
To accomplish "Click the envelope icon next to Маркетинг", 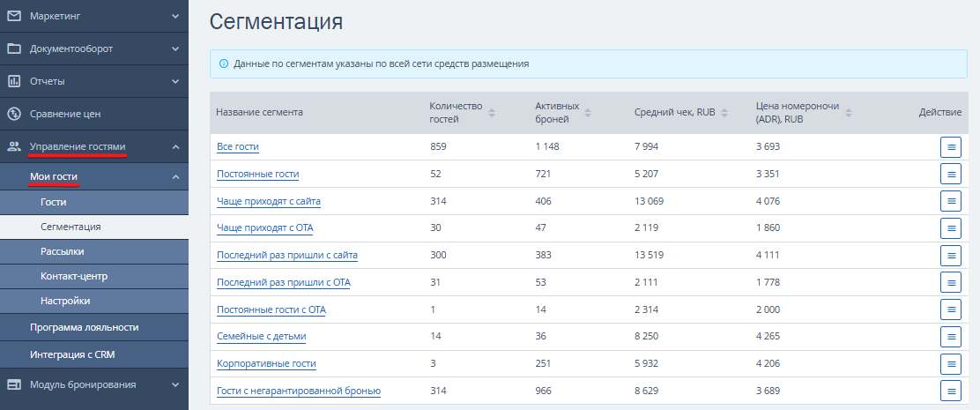I will pos(14,16).
